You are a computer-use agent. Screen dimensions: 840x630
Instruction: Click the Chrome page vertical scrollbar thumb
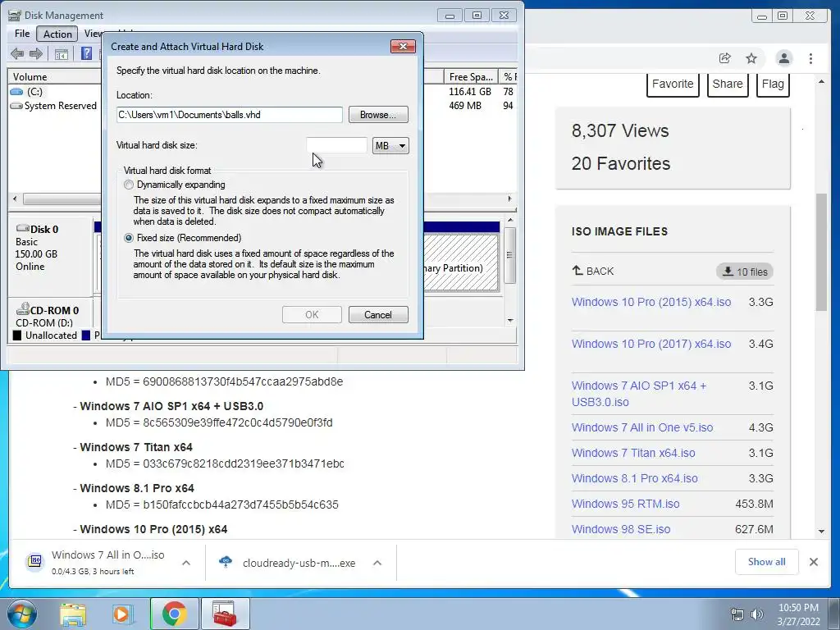821,252
